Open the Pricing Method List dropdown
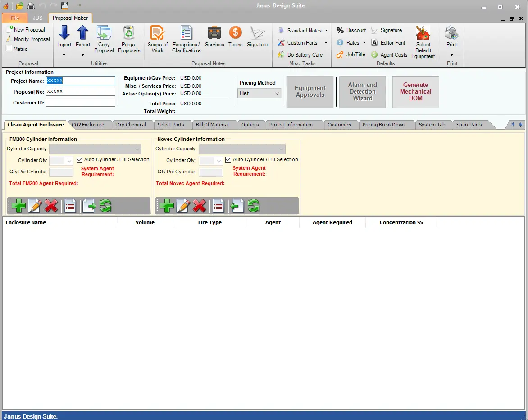Viewport: 528px width, 420px height. pyautogui.click(x=259, y=93)
